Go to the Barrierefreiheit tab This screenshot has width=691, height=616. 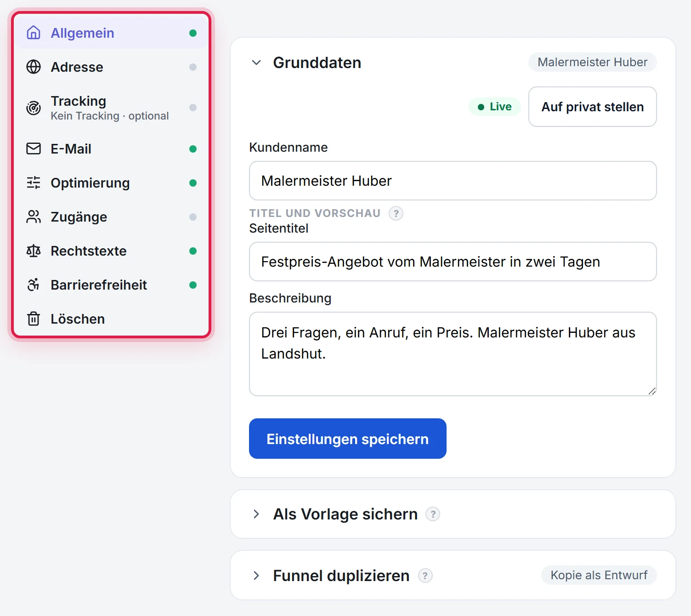coord(112,285)
